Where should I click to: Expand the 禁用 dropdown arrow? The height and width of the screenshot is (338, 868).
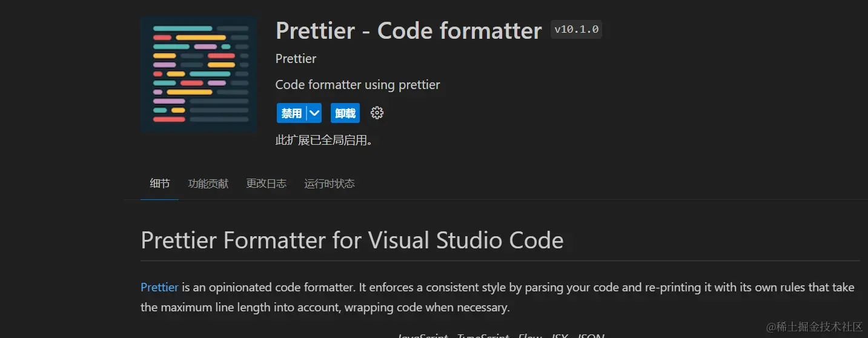(x=314, y=113)
